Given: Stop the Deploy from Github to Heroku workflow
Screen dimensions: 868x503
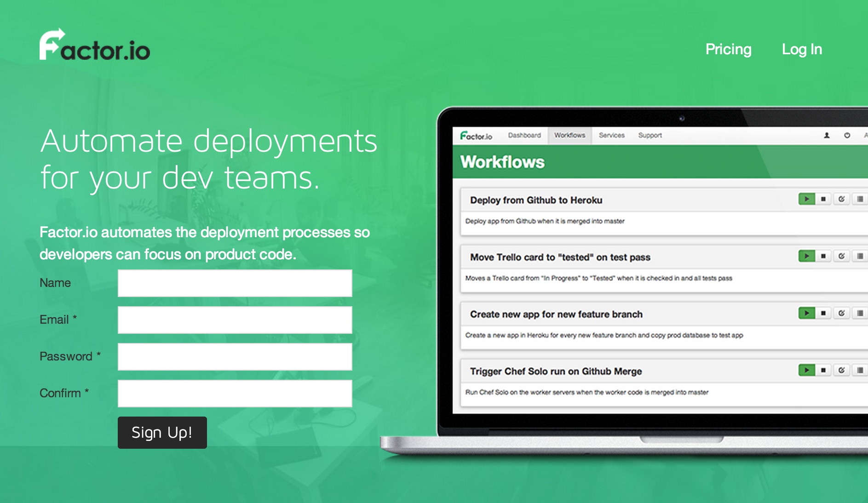Looking at the screenshot, I should 823,199.
